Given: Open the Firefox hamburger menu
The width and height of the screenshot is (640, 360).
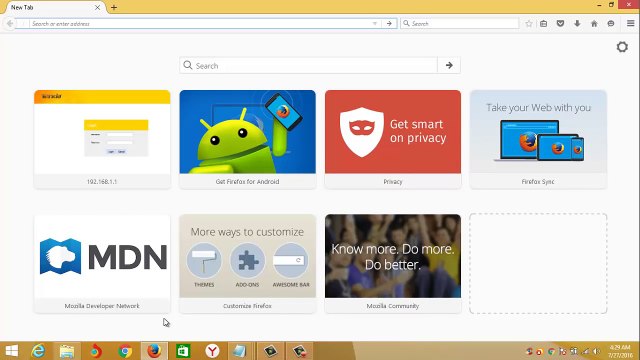Looking at the screenshot, I should (631, 24).
